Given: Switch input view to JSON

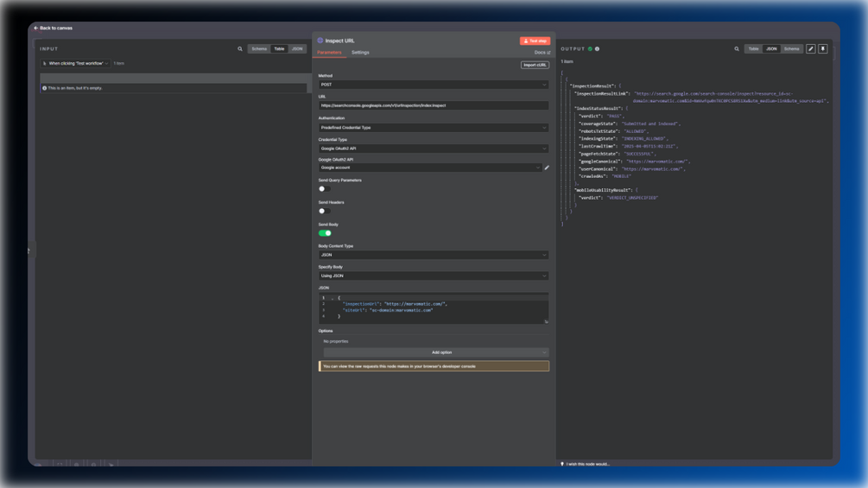Looking at the screenshot, I should (297, 48).
